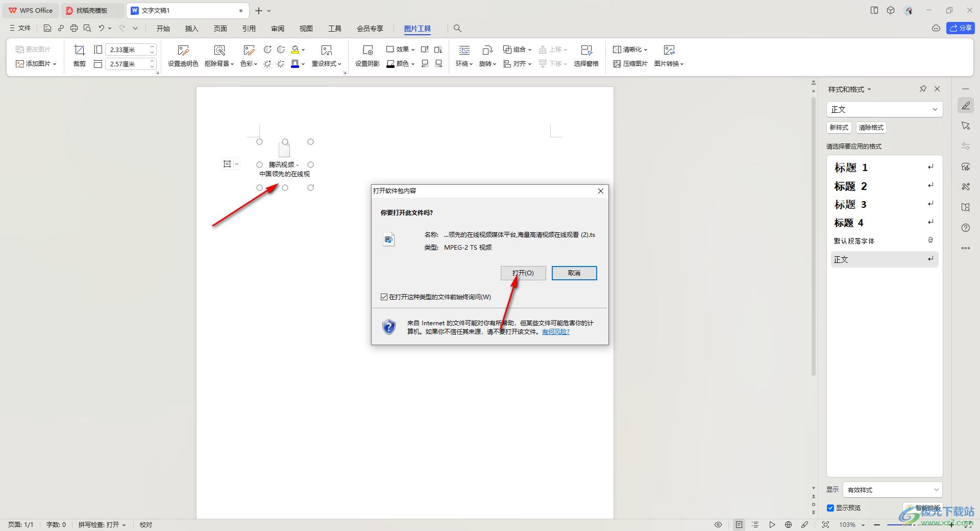
Task: Click the Wrap Text (环绕) icon
Action: tap(464, 50)
